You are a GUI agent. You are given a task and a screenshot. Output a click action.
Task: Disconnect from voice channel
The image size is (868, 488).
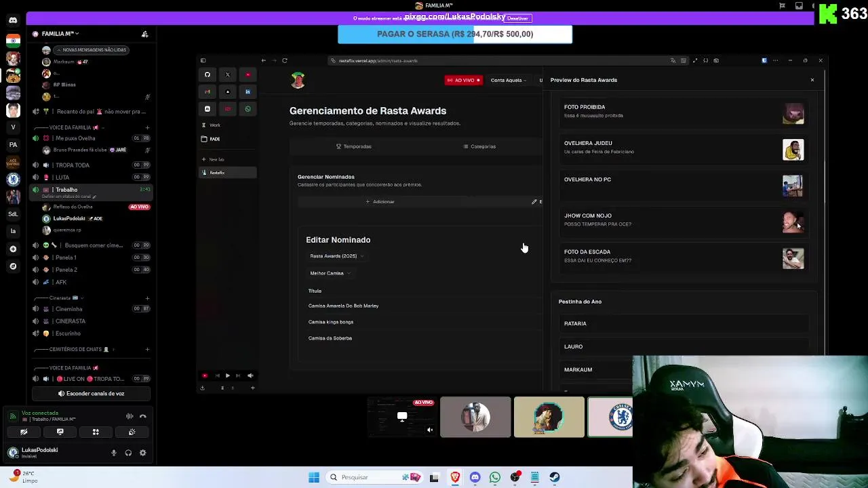pos(142,416)
